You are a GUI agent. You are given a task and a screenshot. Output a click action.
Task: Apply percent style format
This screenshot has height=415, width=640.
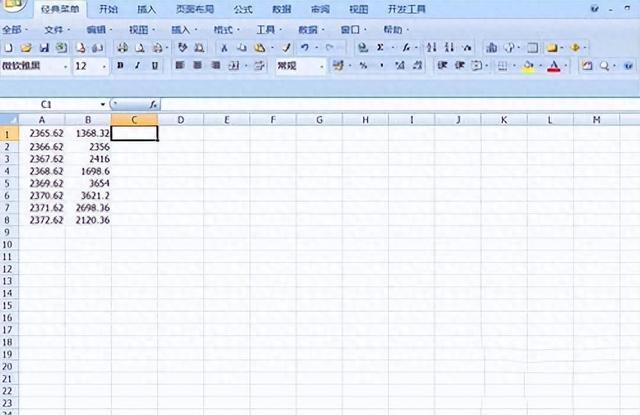pyautogui.click(x=363, y=66)
